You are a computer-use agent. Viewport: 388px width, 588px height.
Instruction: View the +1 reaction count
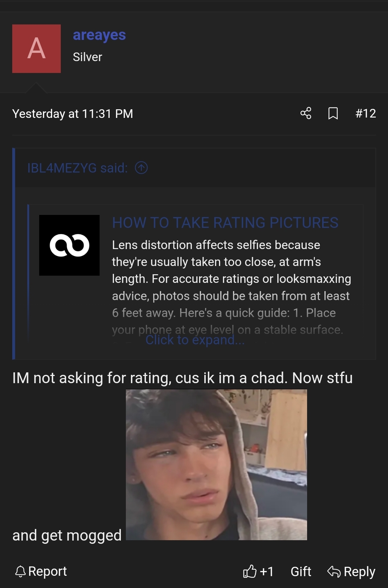click(x=266, y=571)
